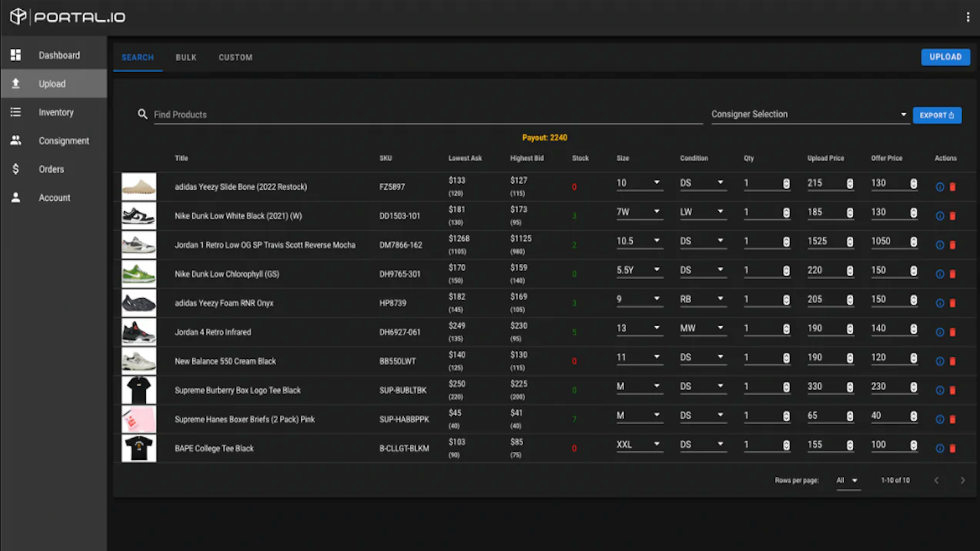Sort by the Lowest Ask column header

(x=465, y=158)
